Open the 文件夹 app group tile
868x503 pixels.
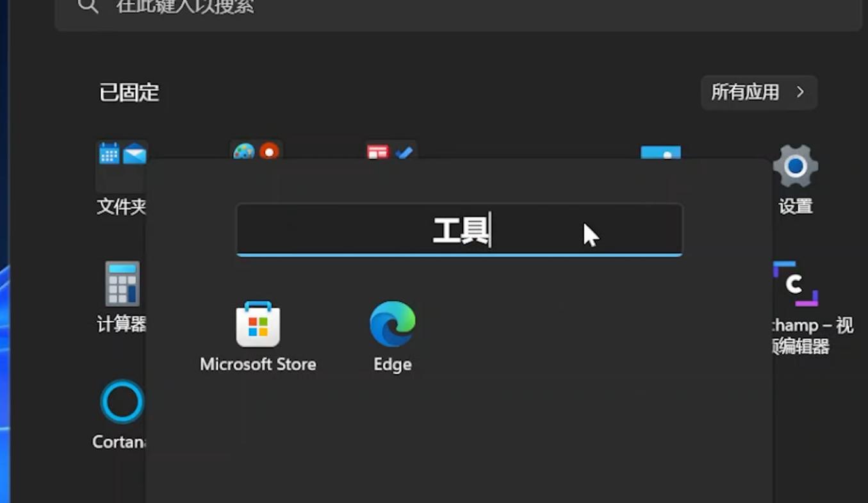120,165
